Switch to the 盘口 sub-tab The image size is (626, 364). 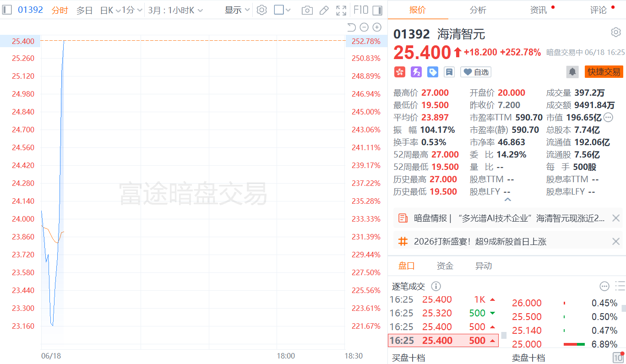pos(406,266)
